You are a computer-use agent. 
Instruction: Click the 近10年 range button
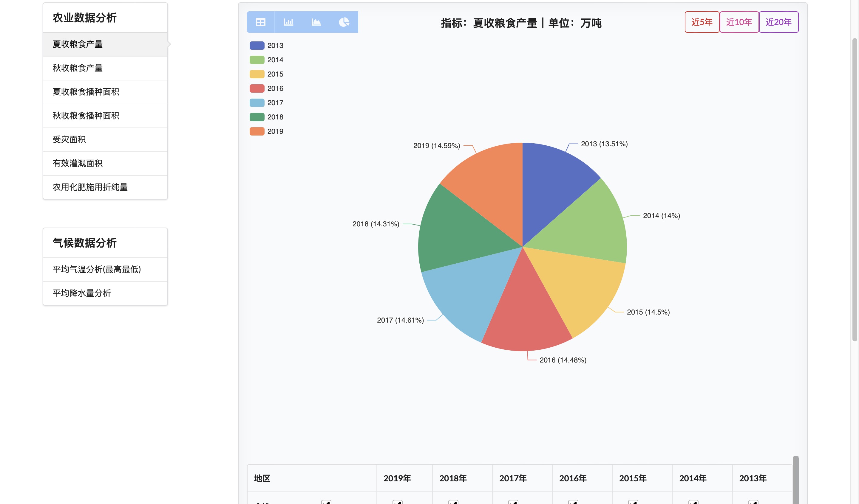tap(739, 22)
